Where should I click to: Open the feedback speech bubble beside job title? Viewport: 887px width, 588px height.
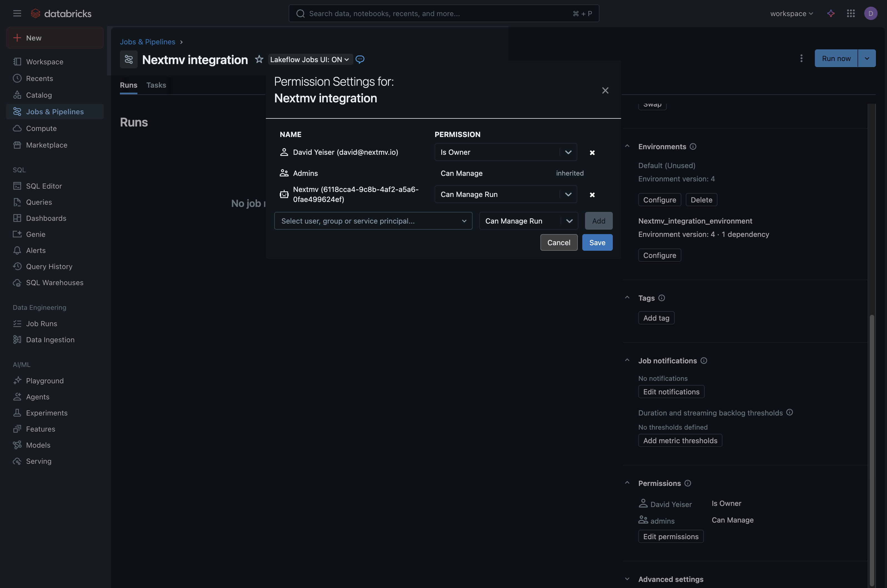(360, 59)
